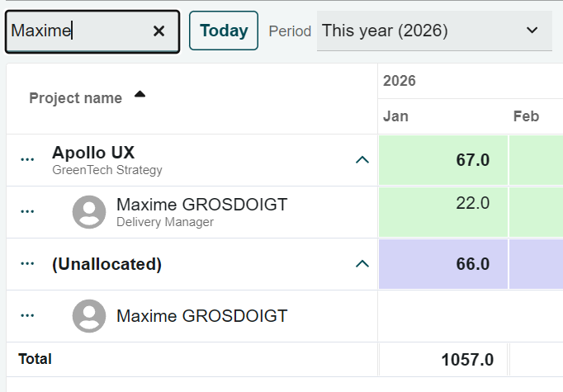Clear the Maxime search text
Image resolution: width=563 pixels, height=392 pixels.
click(159, 31)
